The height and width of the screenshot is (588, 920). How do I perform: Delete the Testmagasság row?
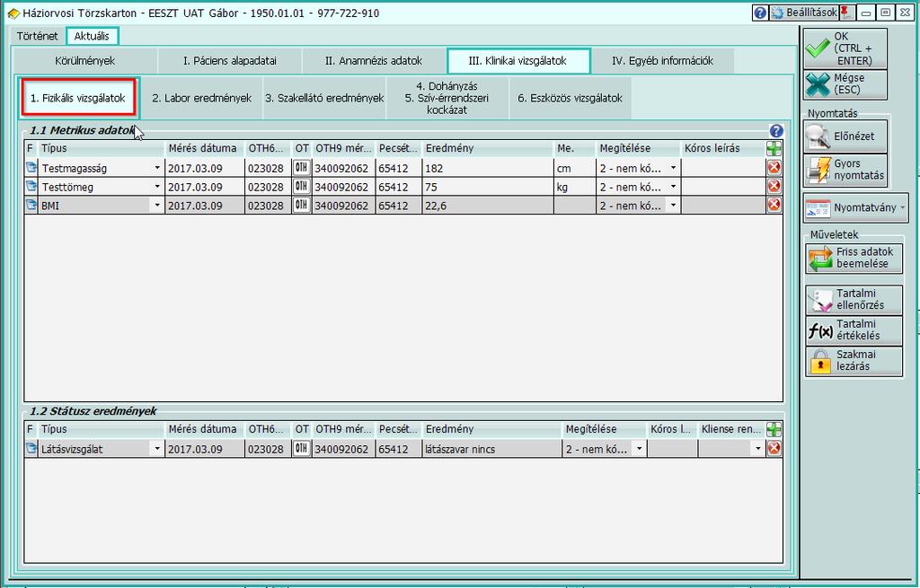774,168
